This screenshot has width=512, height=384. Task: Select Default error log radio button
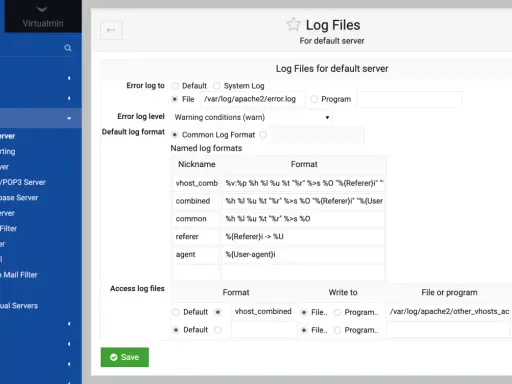[175, 86]
